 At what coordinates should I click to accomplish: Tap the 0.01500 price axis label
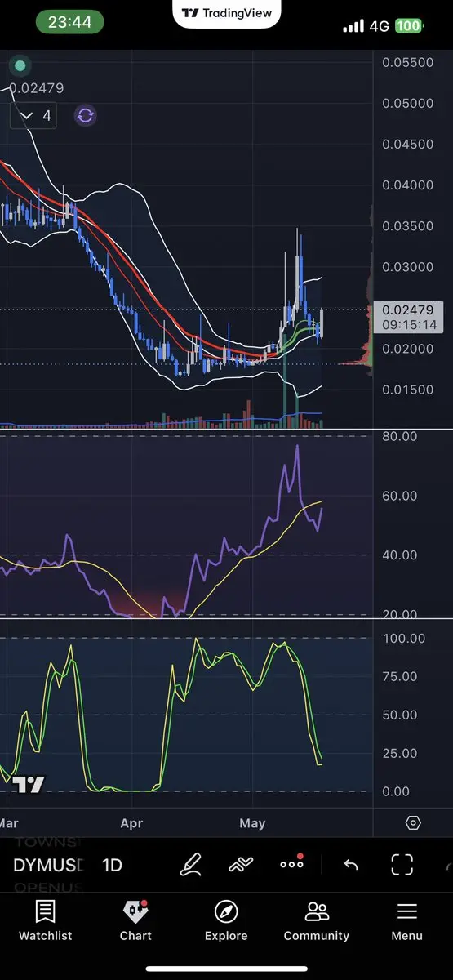click(410, 390)
